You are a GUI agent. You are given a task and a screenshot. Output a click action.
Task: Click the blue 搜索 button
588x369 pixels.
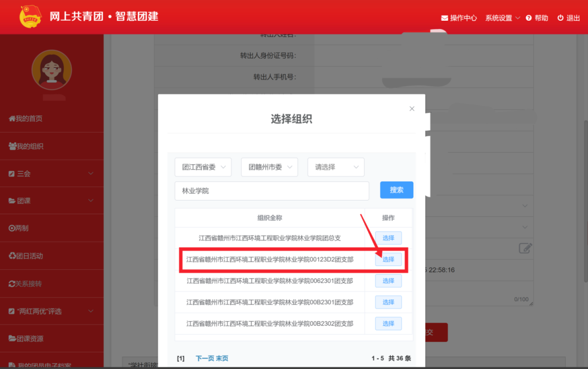click(x=396, y=190)
